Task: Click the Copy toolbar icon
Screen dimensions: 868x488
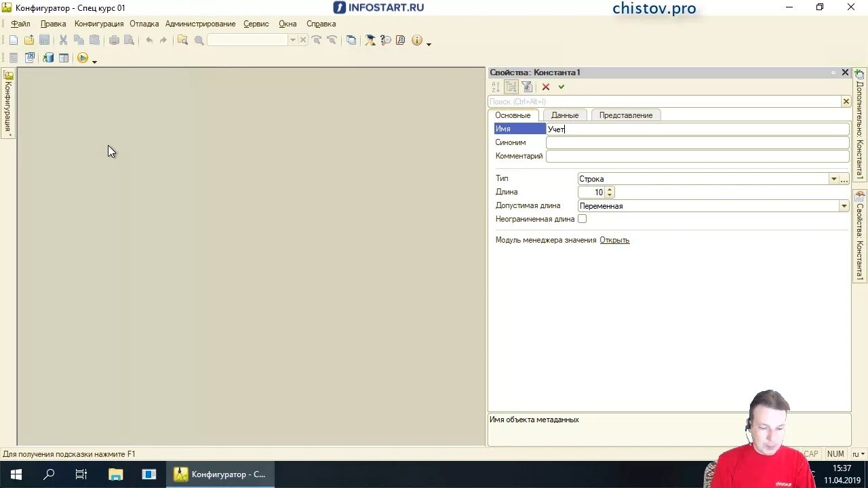Action: tap(79, 40)
